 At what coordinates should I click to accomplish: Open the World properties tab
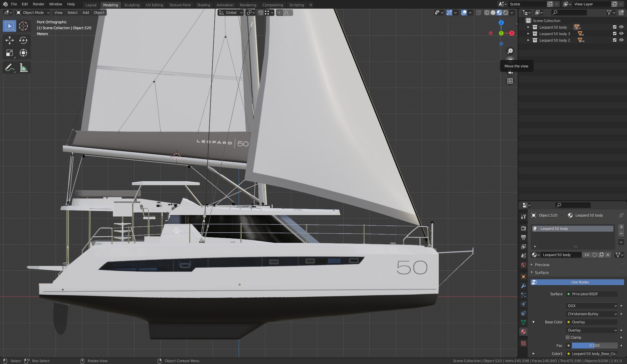[523, 265]
